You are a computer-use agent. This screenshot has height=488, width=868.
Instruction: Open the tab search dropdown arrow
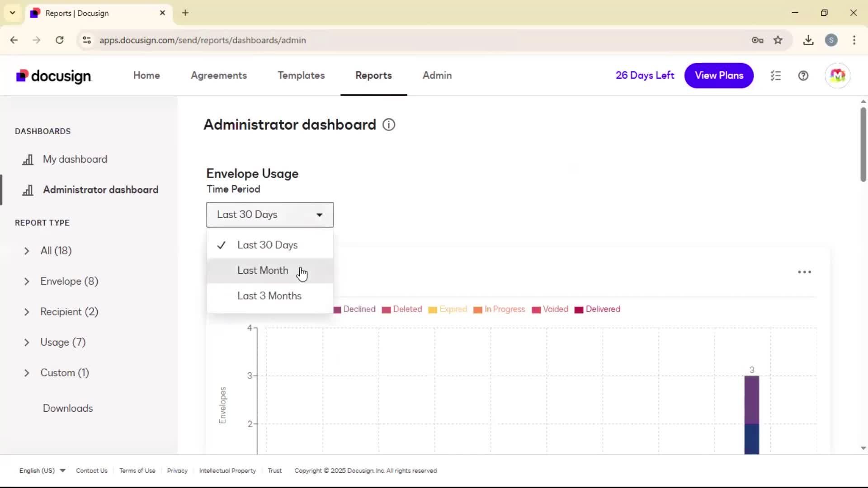(x=13, y=13)
